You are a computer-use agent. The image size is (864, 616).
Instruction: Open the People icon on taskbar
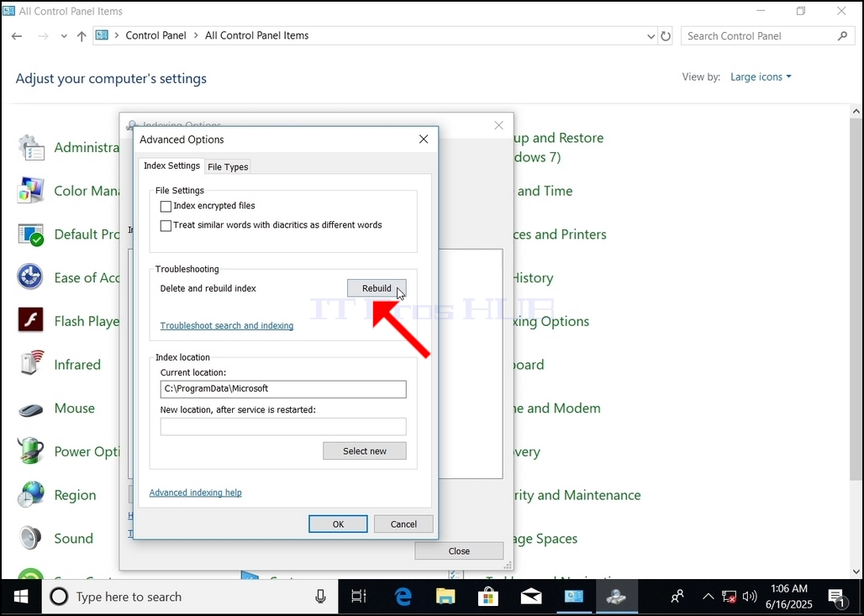click(x=677, y=597)
